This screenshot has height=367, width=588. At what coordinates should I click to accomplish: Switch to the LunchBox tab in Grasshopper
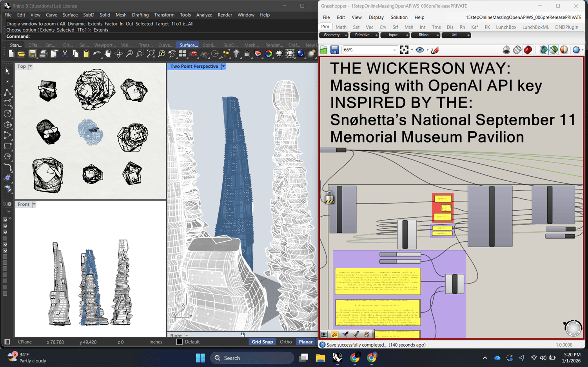pyautogui.click(x=506, y=27)
